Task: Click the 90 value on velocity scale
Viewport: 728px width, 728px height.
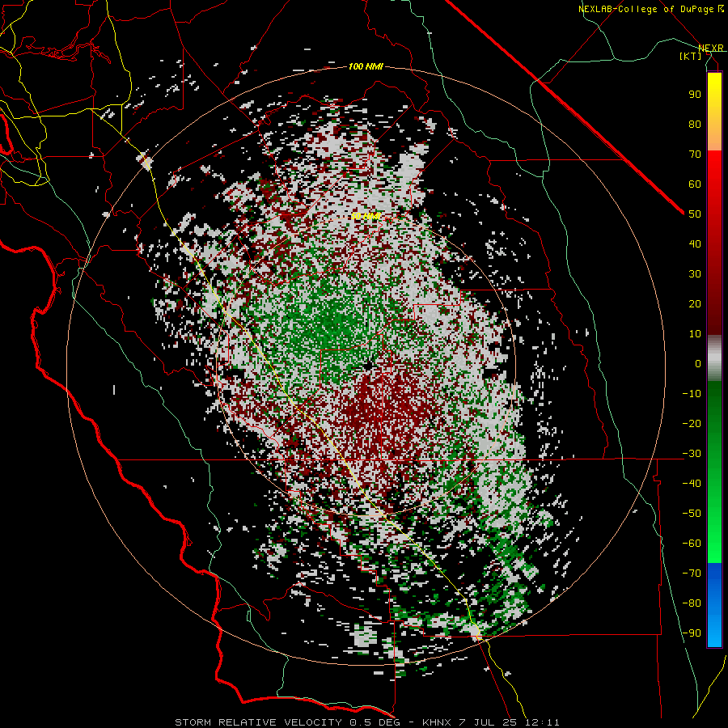Action: tap(695, 95)
